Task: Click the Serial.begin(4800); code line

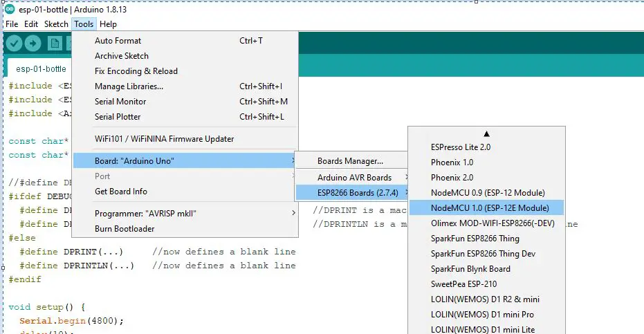Action: [x=71, y=321]
